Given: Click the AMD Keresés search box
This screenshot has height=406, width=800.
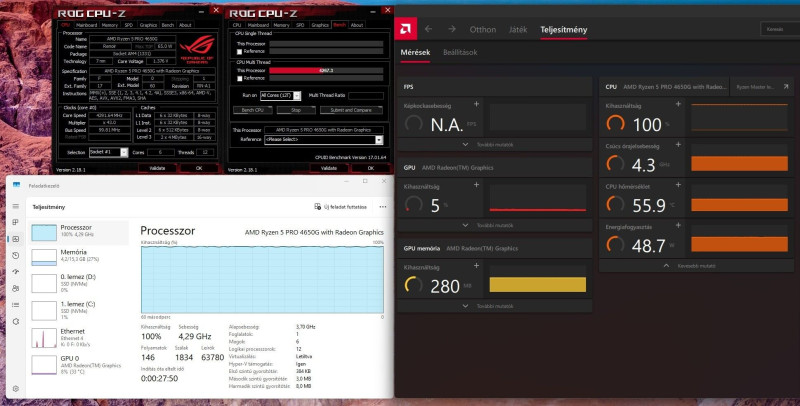Looking at the screenshot, I should pos(780,29).
